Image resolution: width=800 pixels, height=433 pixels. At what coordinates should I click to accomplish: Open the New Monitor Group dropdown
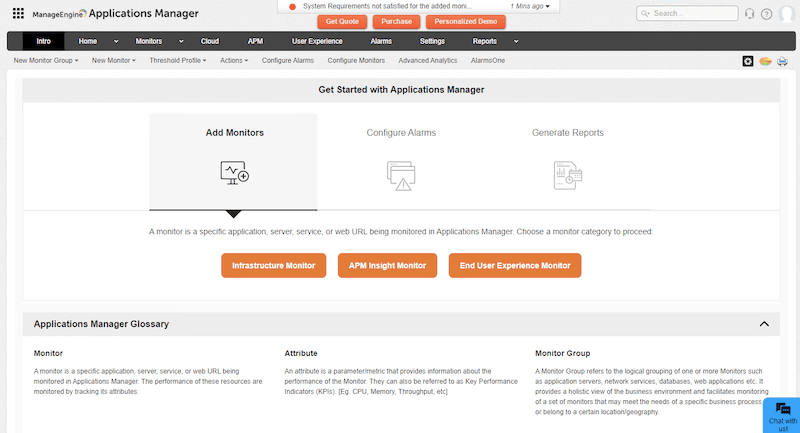point(46,60)
